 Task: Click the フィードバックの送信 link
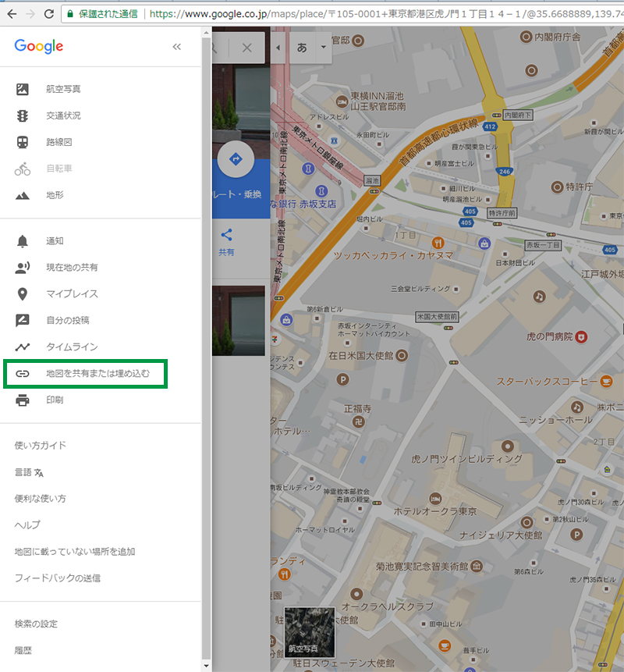coord(58,578)
